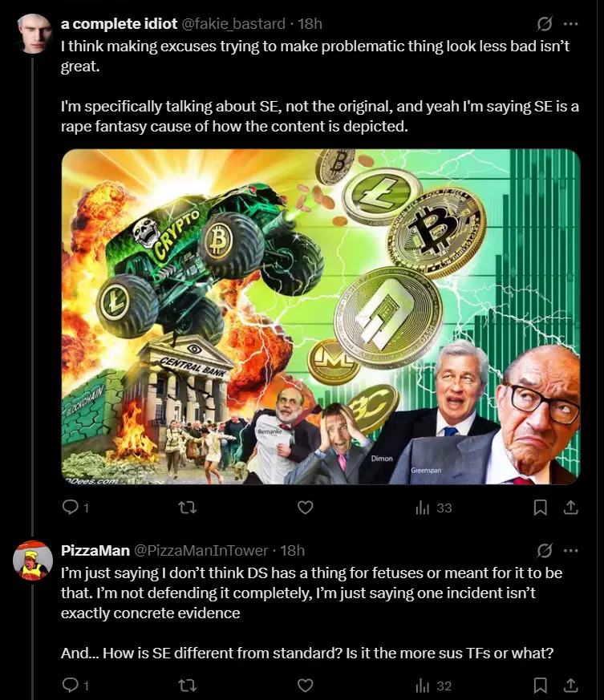Bookmark the first tweet
604x700 pixels.
(540, 508)
